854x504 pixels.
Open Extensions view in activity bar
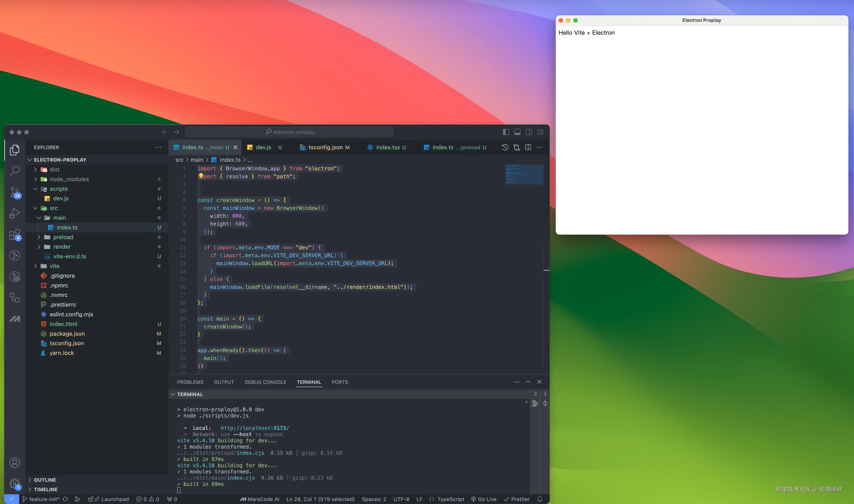(15, 234)
